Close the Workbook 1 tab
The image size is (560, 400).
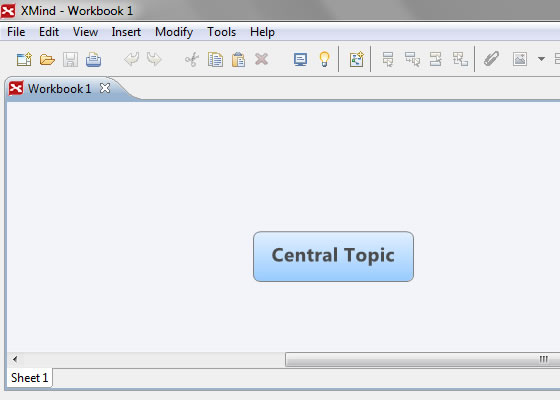105,88
